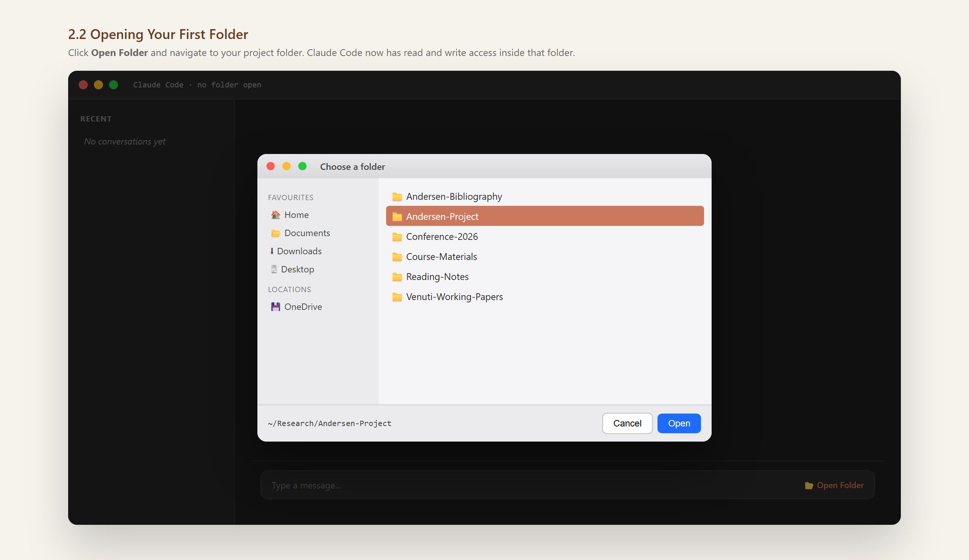Screen dimensions: 969x560
Task: Minimize the Choose a folder dialog
Action: coord(286,166)
